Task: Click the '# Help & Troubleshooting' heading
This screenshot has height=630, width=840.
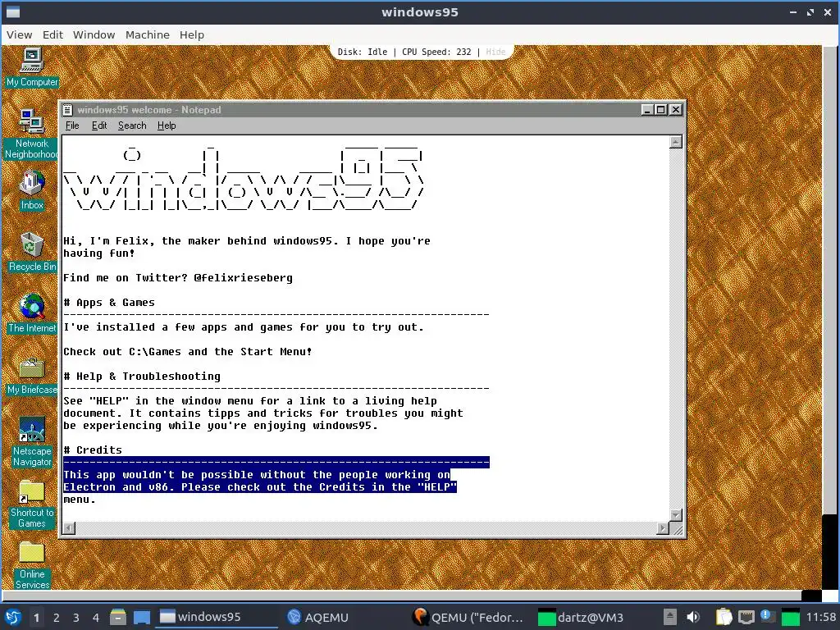Action: [142, 376]
